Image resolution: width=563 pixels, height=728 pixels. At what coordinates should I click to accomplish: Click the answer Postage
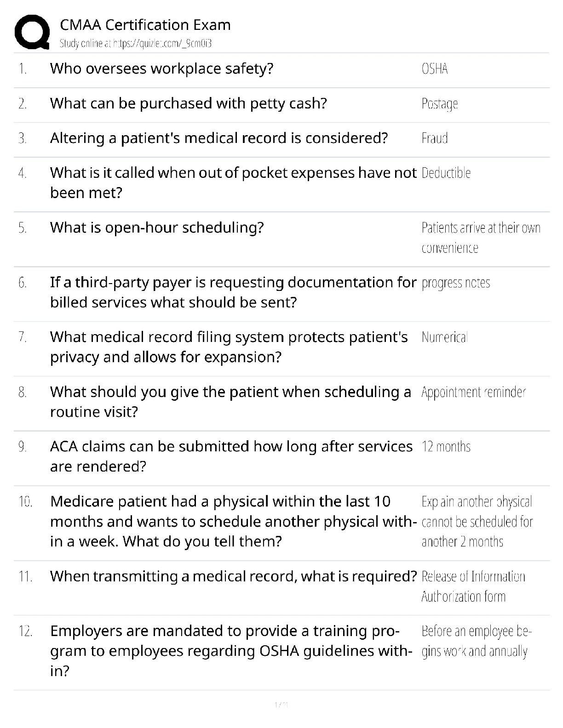[440, 104]
